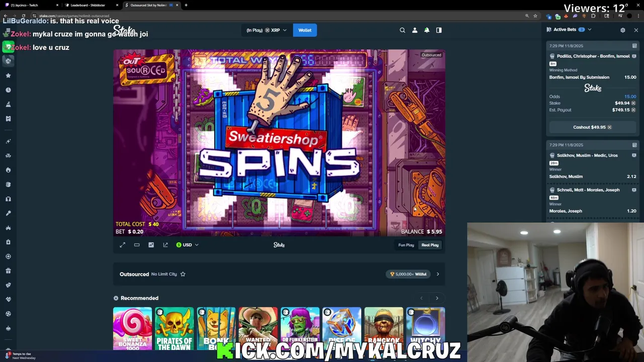Open Active Bets settings gear
The image size is (644, 362).
623,30
